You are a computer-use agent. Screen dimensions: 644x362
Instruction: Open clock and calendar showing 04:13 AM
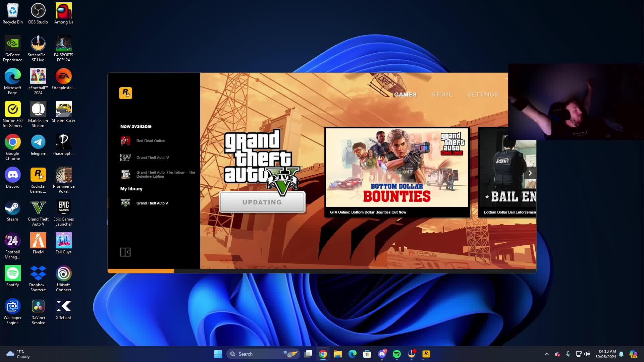(605, 354)
